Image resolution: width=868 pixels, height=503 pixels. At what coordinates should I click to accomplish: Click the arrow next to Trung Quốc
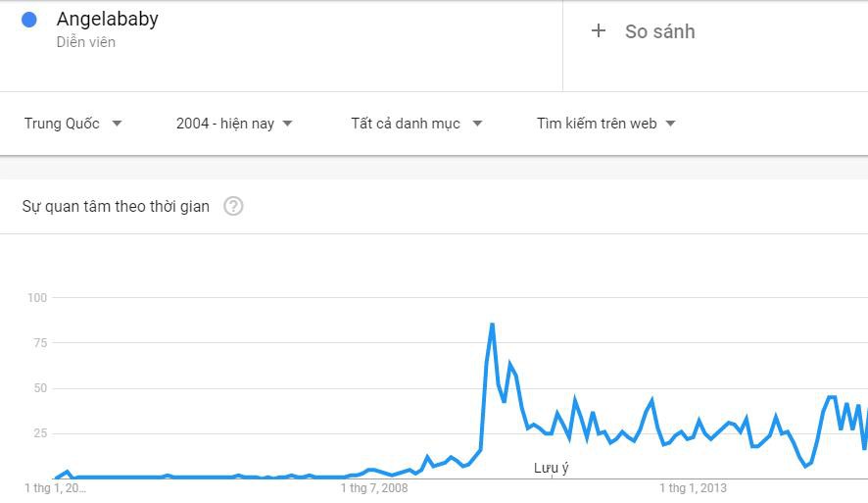click(118, 124)
